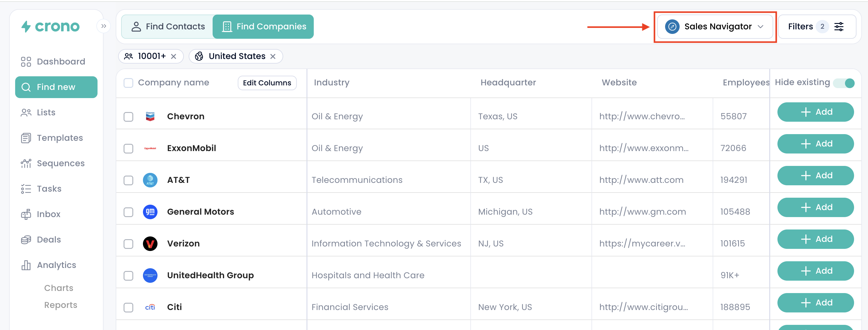Tick the Chevron row checkbox
Image resolution: width=868 pixels, height=330 pixels.
[x=128, y=117]
